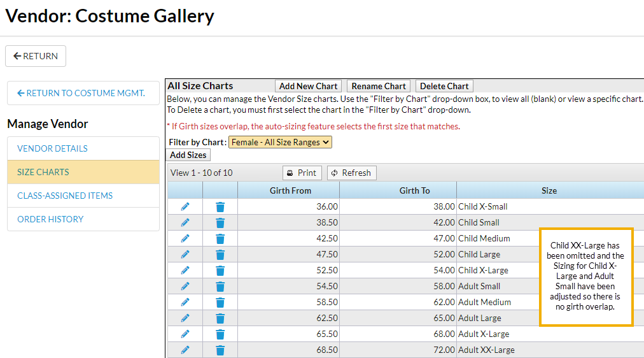Screen dimensions: 644x358
Task: Select the 58.50 Girth From cell
Action: pos(289,302)
